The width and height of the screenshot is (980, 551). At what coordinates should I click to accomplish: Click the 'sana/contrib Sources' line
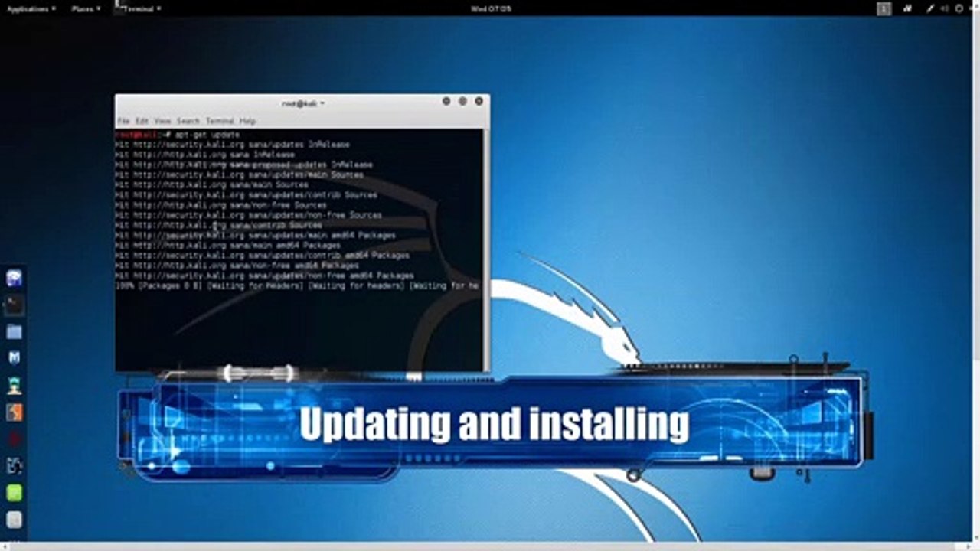(x=219, y=225)
